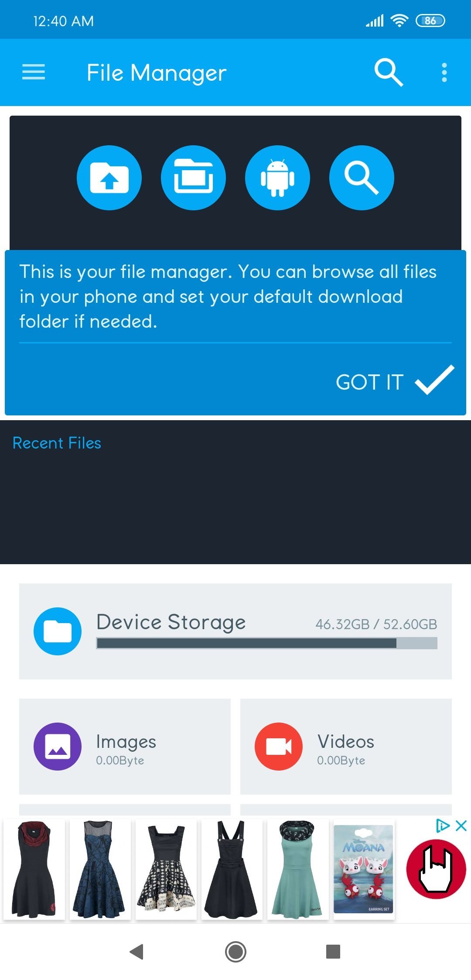Tap the Moana earring set ad thumbnail

pyautogui.click(x=364, y=870)
